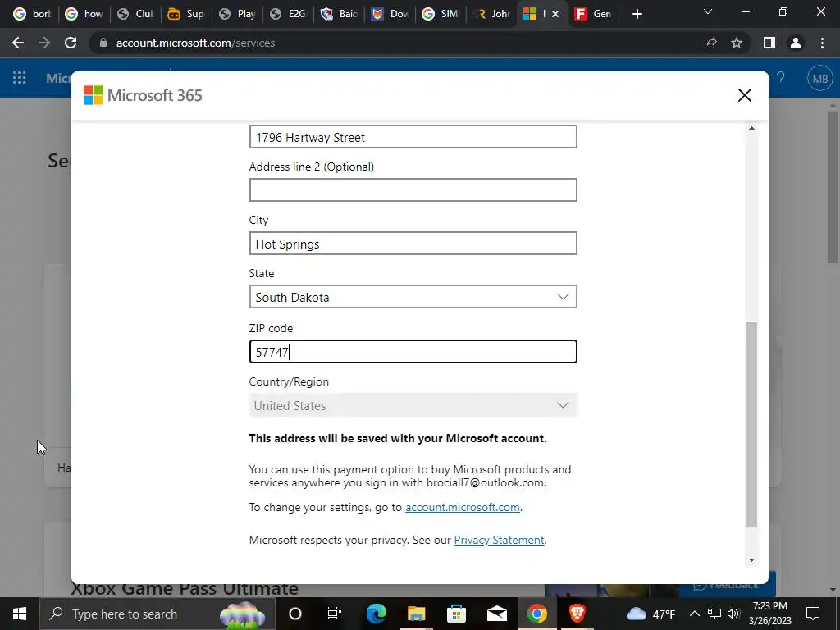Switch to the 'bork' tab
Image resolution: width=840 pixels, height=630 pixels.
click(33, 14)
